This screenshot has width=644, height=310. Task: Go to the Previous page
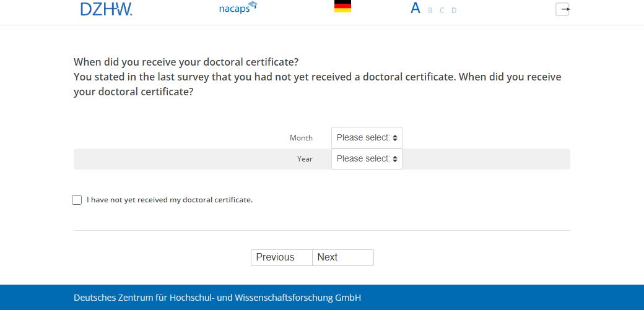[281, 257]
